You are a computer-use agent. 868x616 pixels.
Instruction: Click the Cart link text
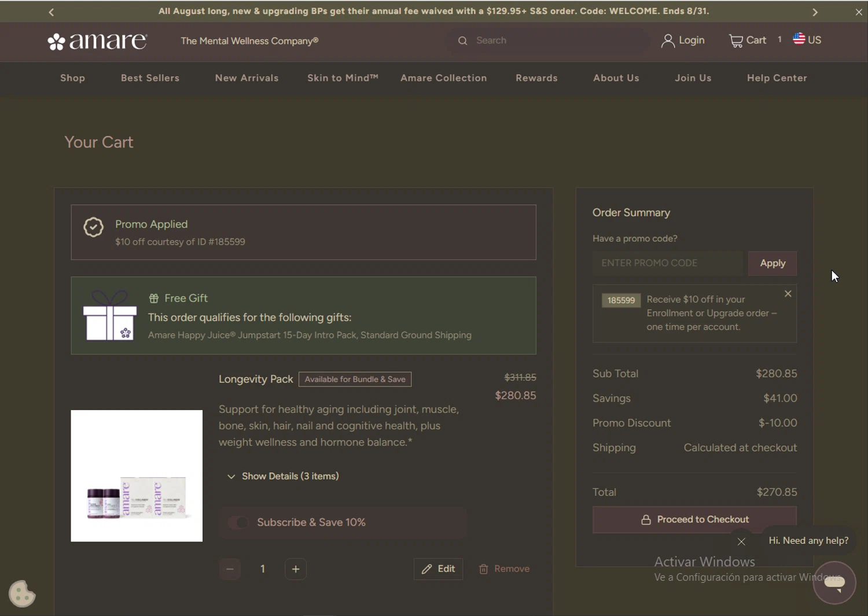point(756,40)
